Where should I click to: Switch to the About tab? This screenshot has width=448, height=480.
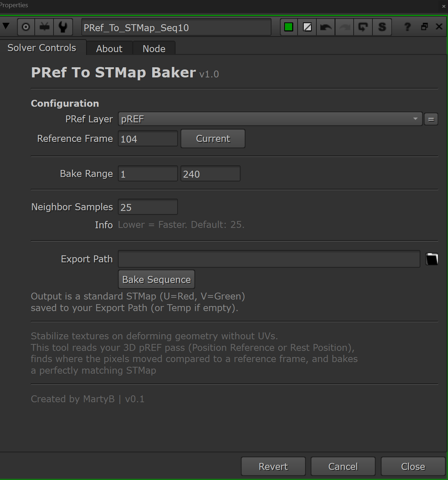pos(109,49)
